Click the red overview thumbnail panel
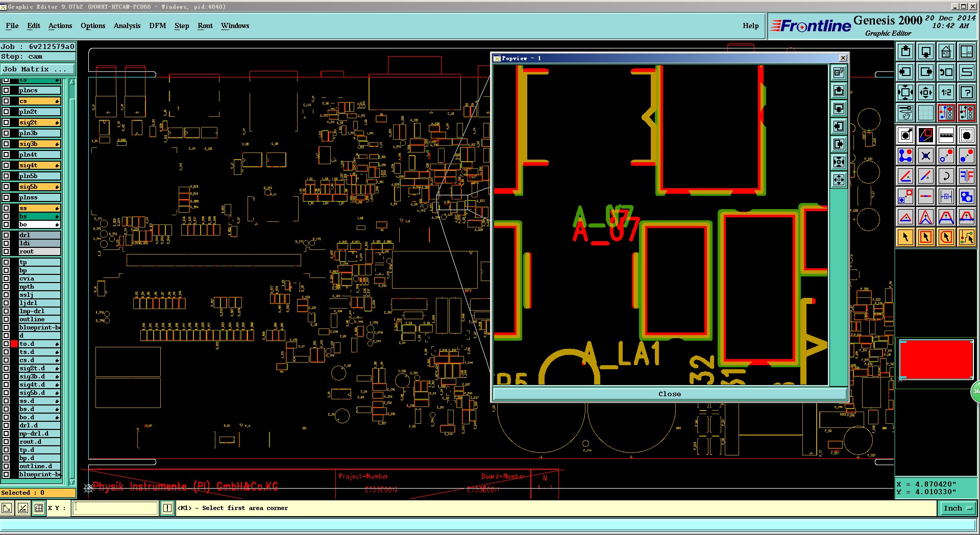The image size is (980, 535). [936, 360]
